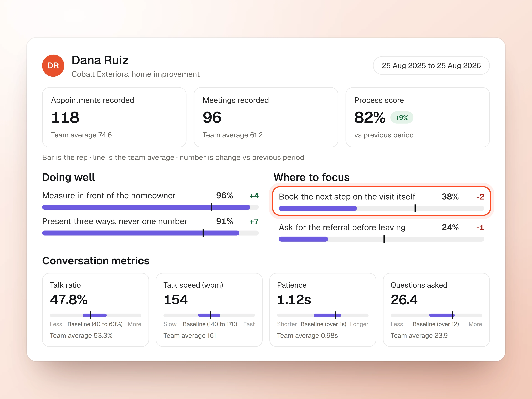The image size is (532, 399).
Task: Click the DR avatar circle
Action: pyautogui.click(x=53, y=66)
